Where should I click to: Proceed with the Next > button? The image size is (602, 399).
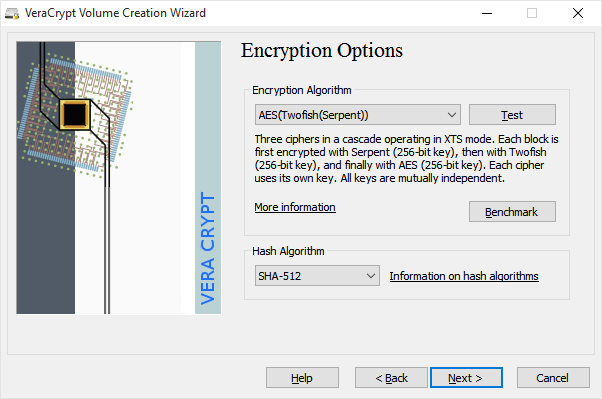tap(466, 378)
